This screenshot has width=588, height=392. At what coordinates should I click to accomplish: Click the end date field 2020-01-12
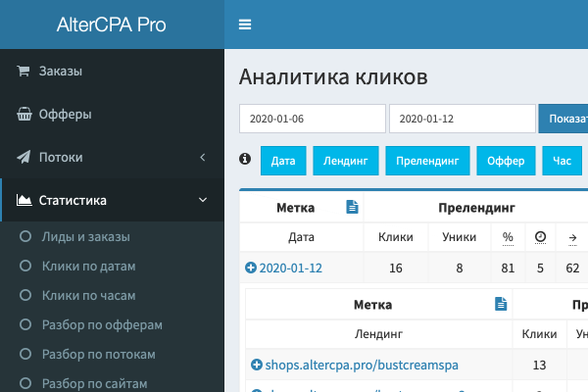pos(463,119)
